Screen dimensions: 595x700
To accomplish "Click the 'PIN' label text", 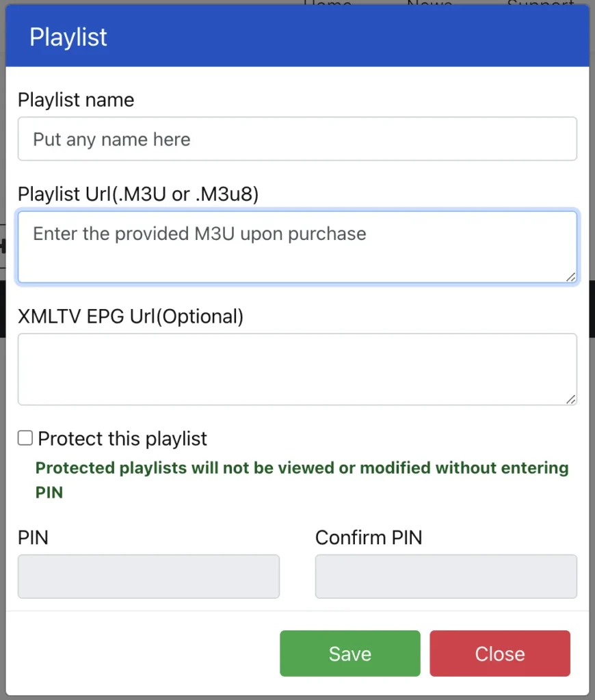I will point(33,537).
